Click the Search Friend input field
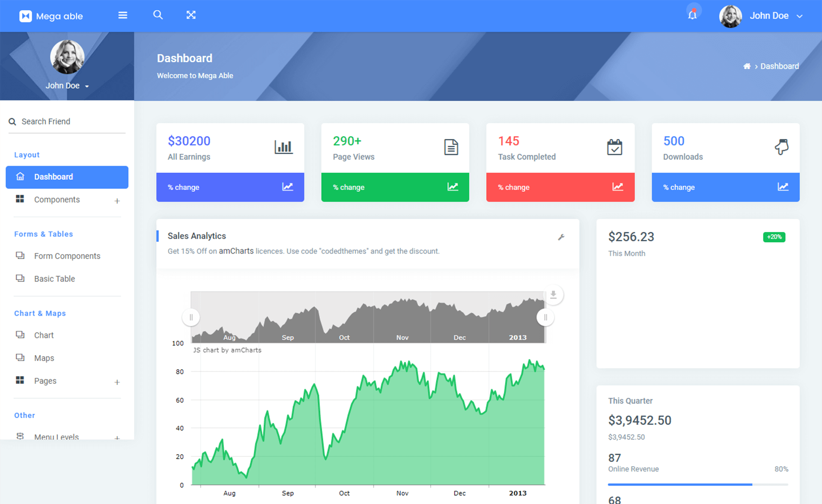The width and height of the screenshot is (822, 504). coord(67,122)
